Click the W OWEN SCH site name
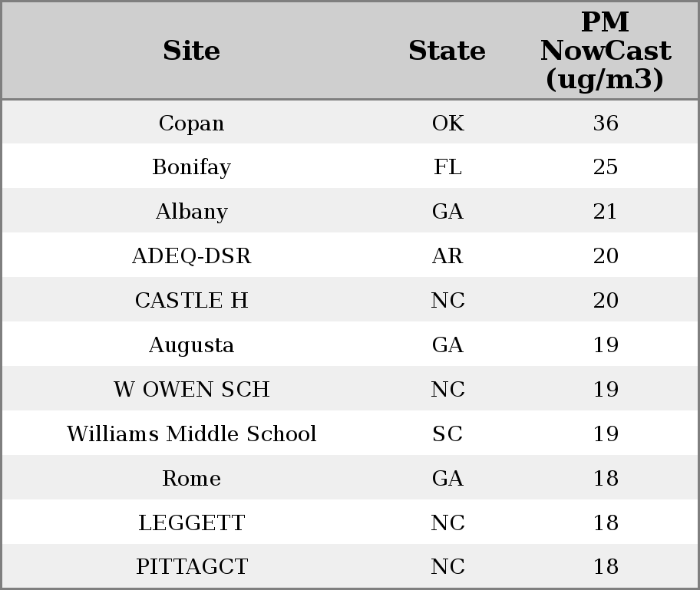 click(191, 390)
